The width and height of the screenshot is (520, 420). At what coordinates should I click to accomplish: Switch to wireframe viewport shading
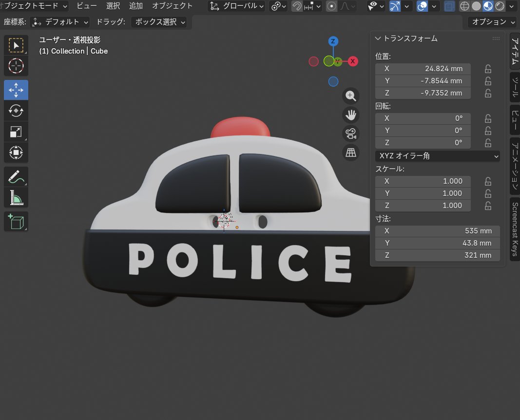click(x=464, y=6)
